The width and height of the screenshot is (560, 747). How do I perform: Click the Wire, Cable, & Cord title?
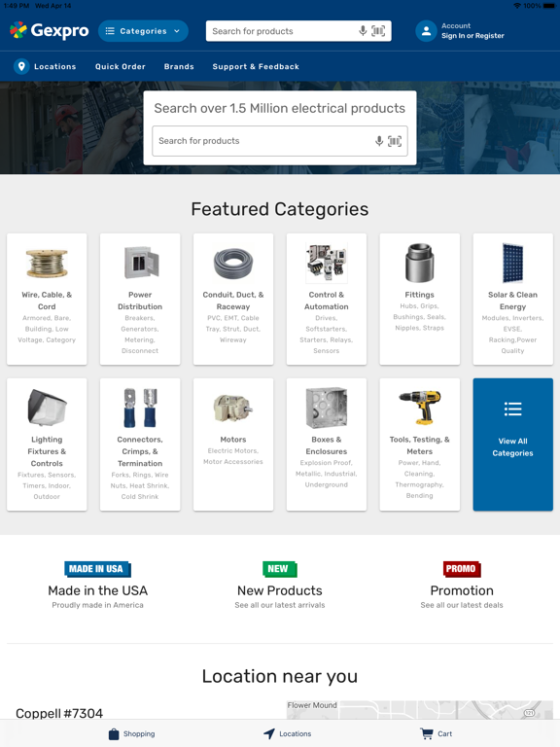[47, 301]
